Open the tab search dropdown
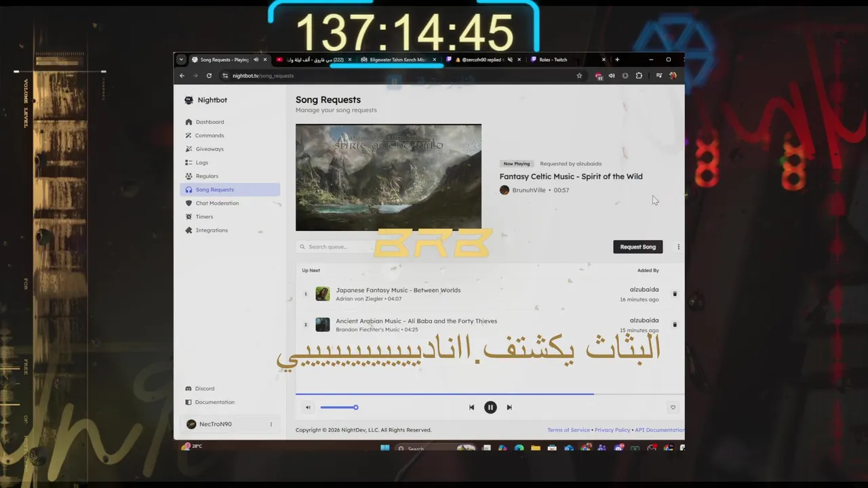This screenshot has width=868, height=488. point(181,60)
